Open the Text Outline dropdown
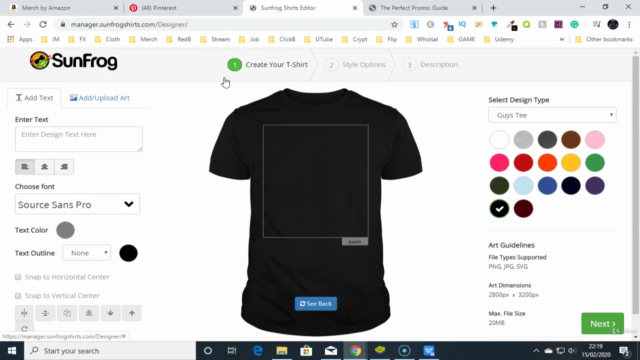 (87, 253)
